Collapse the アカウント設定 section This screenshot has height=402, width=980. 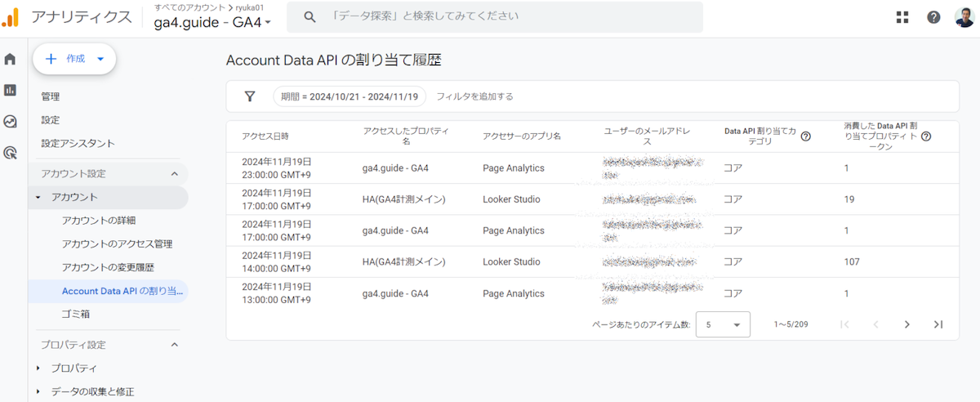click(174, 174)
